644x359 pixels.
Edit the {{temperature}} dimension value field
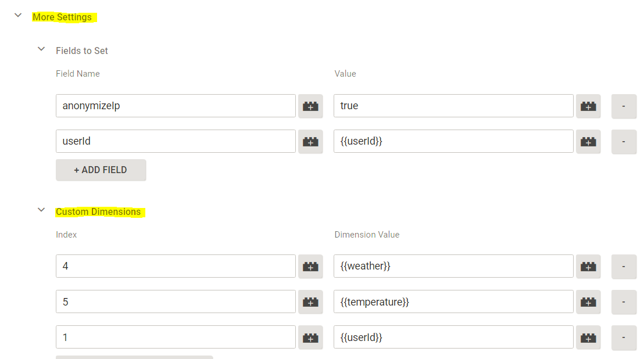click(x=453, y=302)
